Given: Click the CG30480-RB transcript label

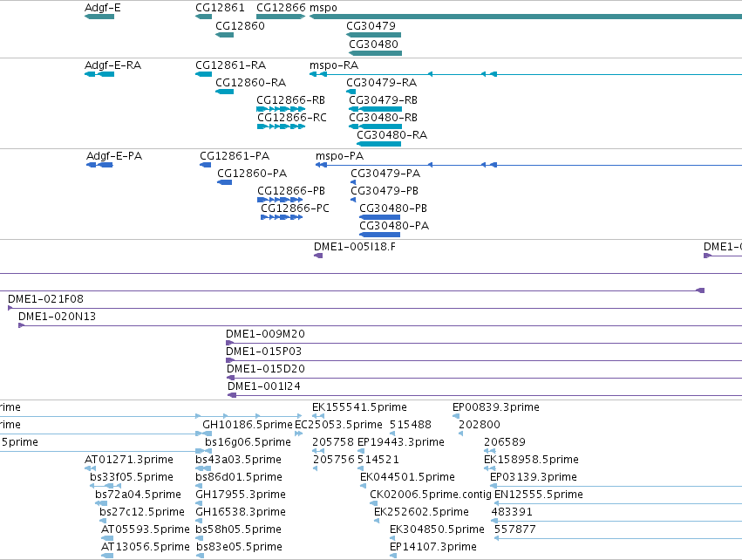Looking at the screenshot, I should (384, 118).
